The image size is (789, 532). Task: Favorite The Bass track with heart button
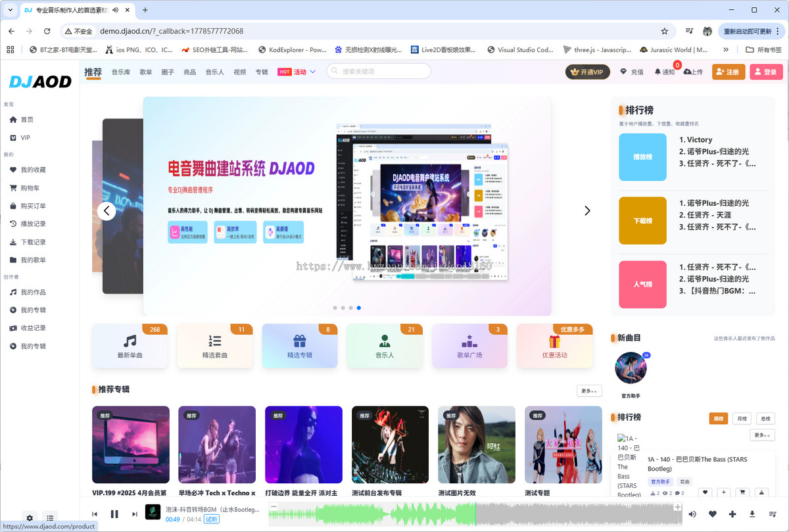coord(705,493)
